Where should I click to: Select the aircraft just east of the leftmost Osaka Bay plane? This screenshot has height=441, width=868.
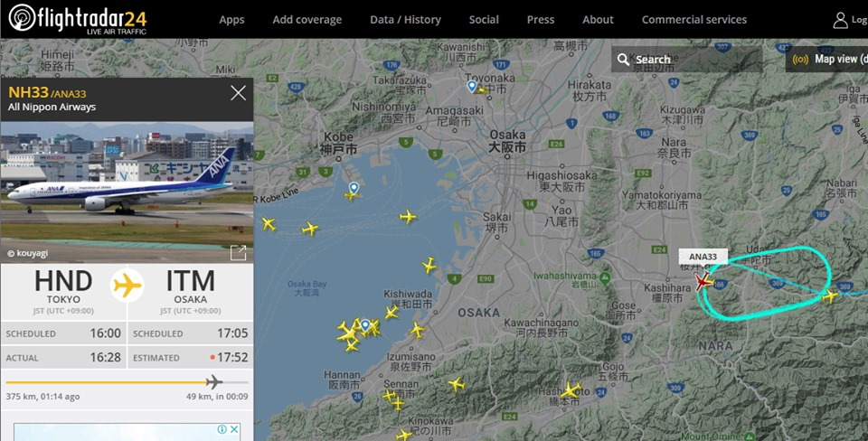click(x=310, y=229)
